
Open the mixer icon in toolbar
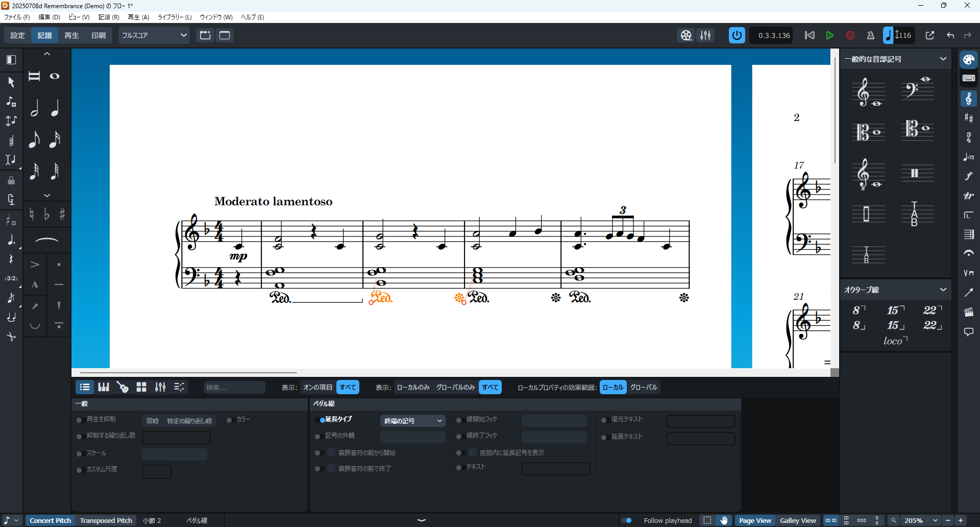click(705, 35)
